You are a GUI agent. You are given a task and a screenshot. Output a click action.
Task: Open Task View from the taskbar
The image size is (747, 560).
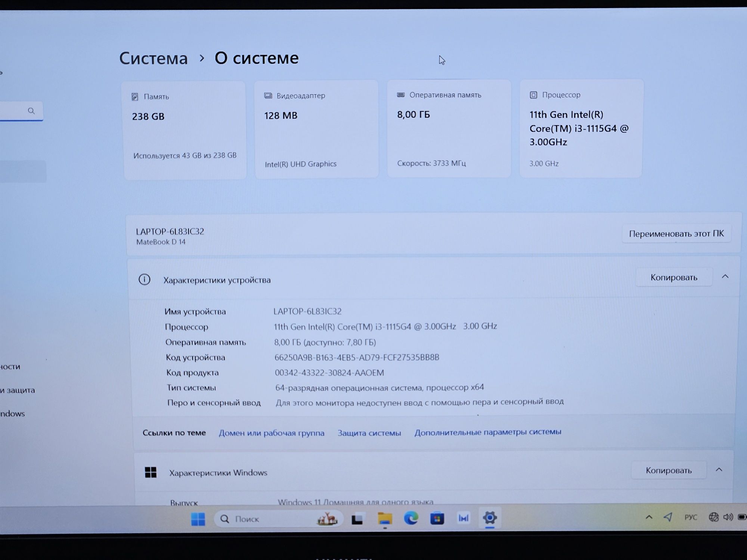357,519
